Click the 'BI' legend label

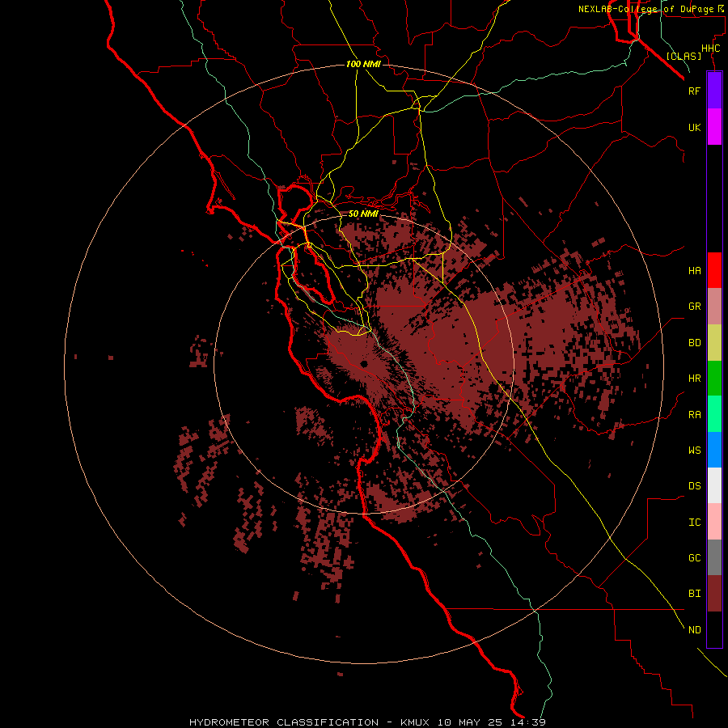[694, 594]
